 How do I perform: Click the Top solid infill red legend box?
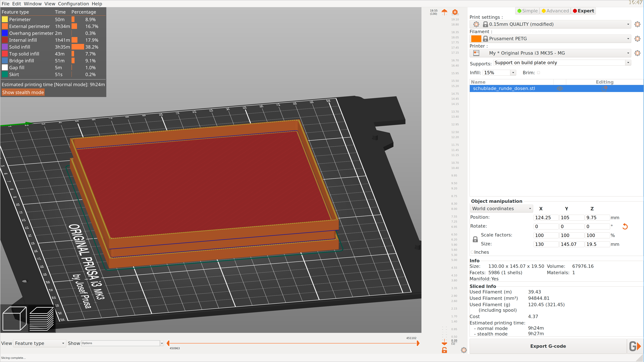pos(5,54)
